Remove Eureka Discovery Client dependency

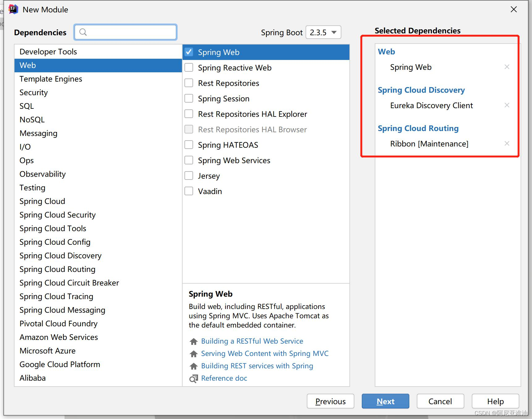tap(507, 105)
